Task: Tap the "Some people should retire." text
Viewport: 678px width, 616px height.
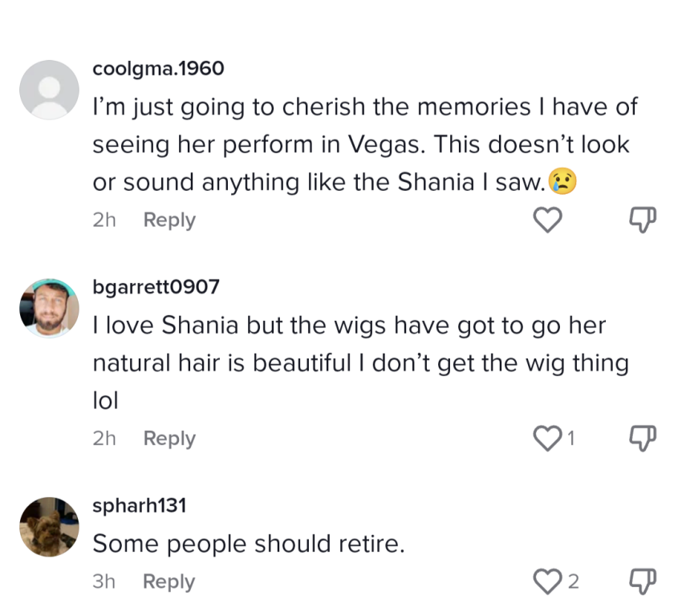Action: (x=249, y=544)
